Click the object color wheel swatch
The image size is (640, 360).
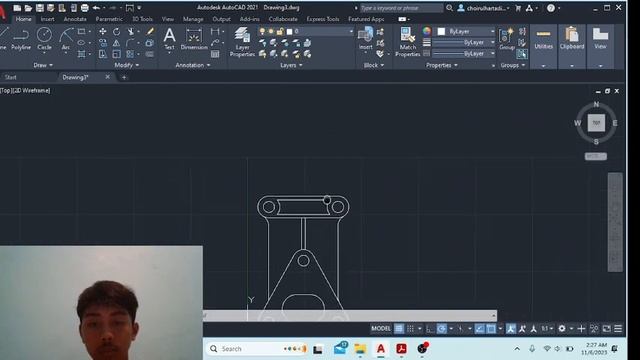[x=427, y=31]
